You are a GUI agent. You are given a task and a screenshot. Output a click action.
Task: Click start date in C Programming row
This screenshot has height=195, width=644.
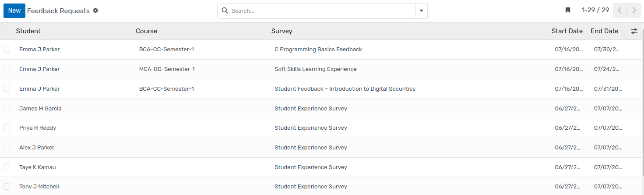pos(569,50)
